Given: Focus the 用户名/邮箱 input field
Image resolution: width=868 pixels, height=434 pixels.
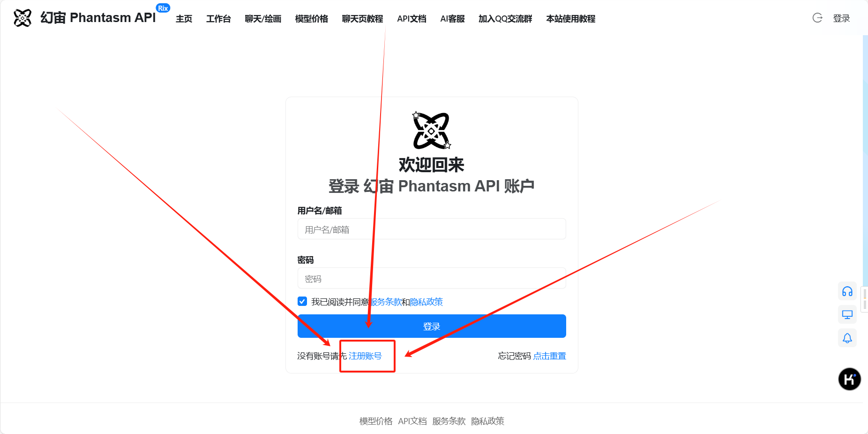Looking at the screenshot, I should (432, 229).
